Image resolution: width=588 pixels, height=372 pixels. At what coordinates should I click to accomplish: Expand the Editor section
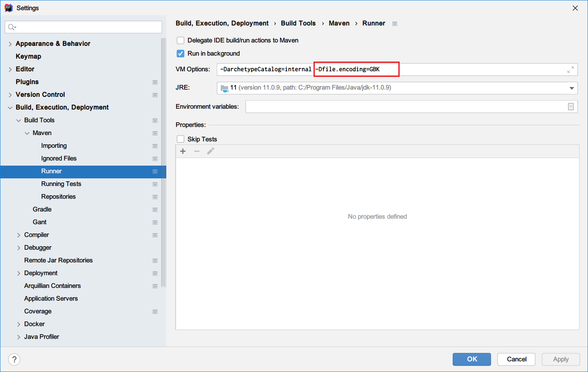click(x=10, y=69)
